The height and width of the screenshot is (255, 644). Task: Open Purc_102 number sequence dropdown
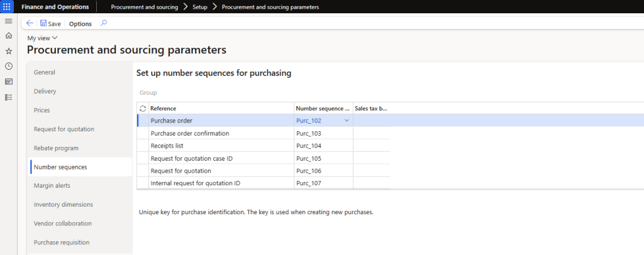pos(347,121)
